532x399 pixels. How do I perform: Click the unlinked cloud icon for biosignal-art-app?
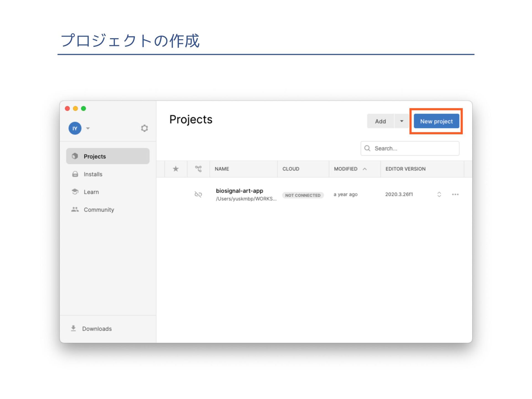tap(198, 194)
